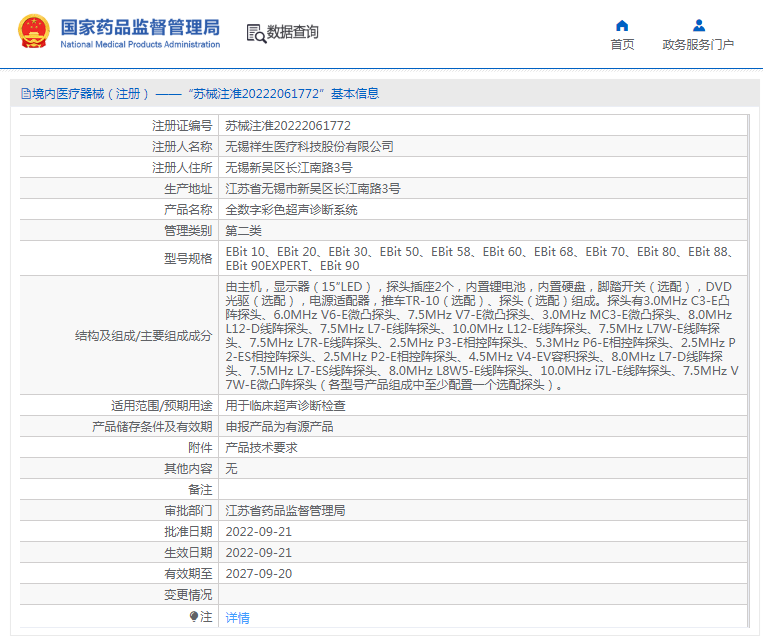Select 用于临床超声诊断检查 value
This screenshot has width=763, height=636.
[x=285, y=406]
